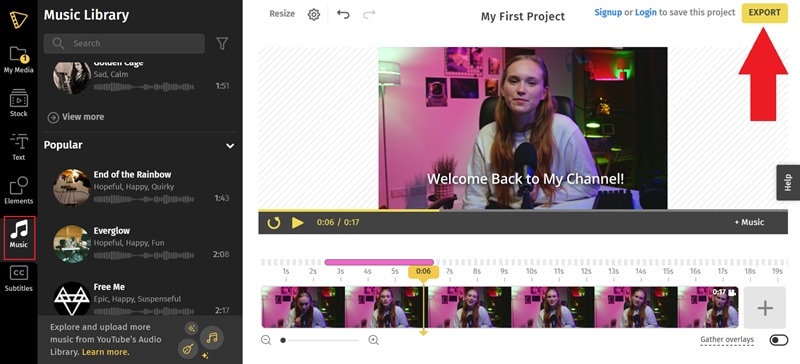Open the Learn more link
This screenshot has width=800, height=364.
(105, 352)
